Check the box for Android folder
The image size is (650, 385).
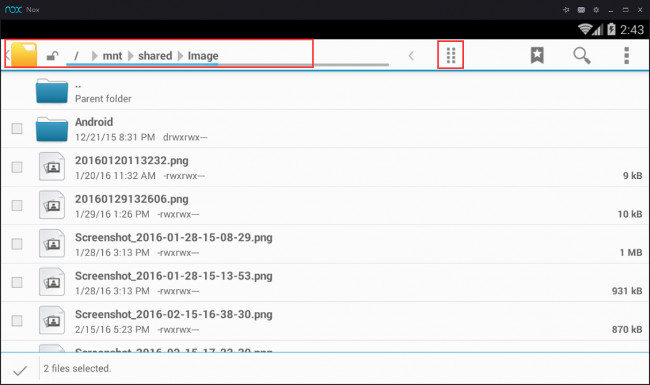coord(17,128)
